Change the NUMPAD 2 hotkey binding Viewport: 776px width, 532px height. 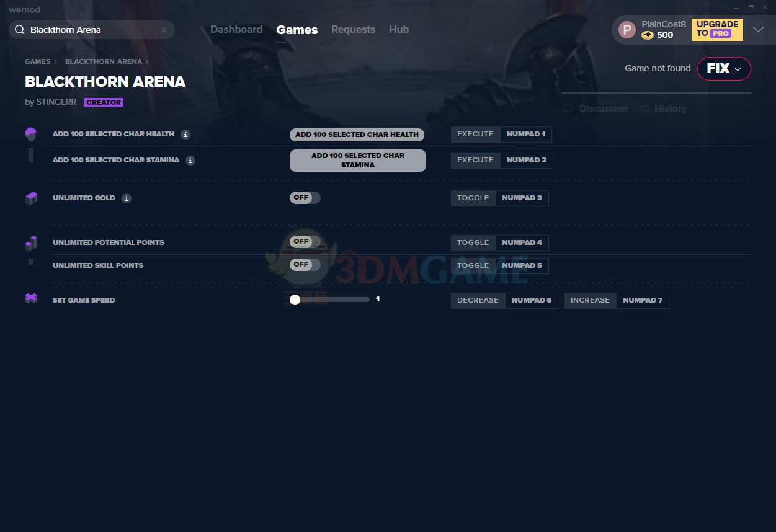pyautogui.click(x=526, y=161)
